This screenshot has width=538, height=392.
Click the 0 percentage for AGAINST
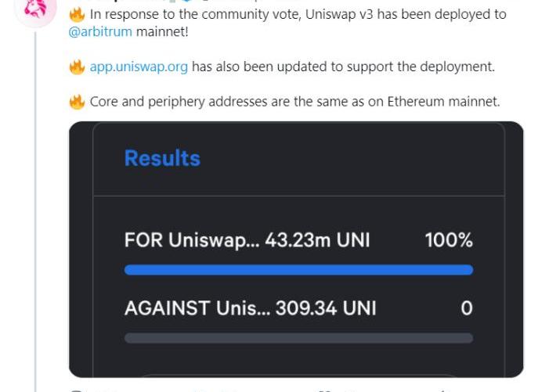466,308
